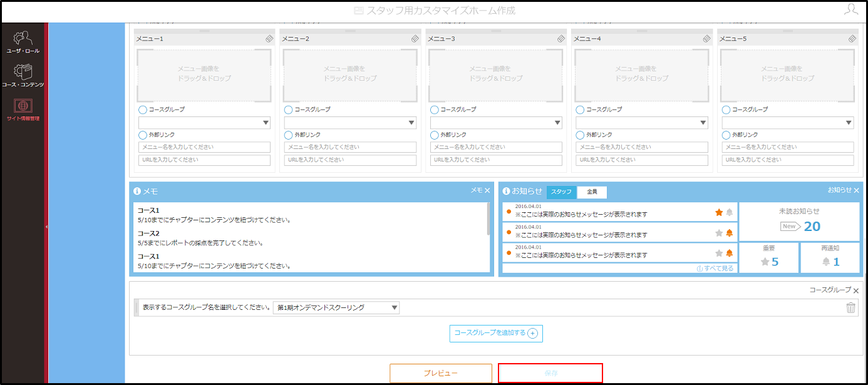Close the コースグループ section

(856, 290)
